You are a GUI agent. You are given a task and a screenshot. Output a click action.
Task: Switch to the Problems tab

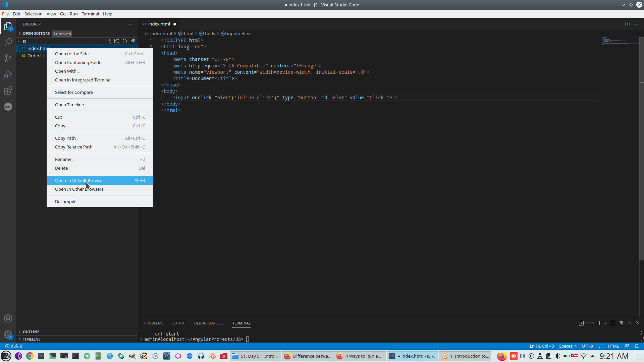click(154, 323)
